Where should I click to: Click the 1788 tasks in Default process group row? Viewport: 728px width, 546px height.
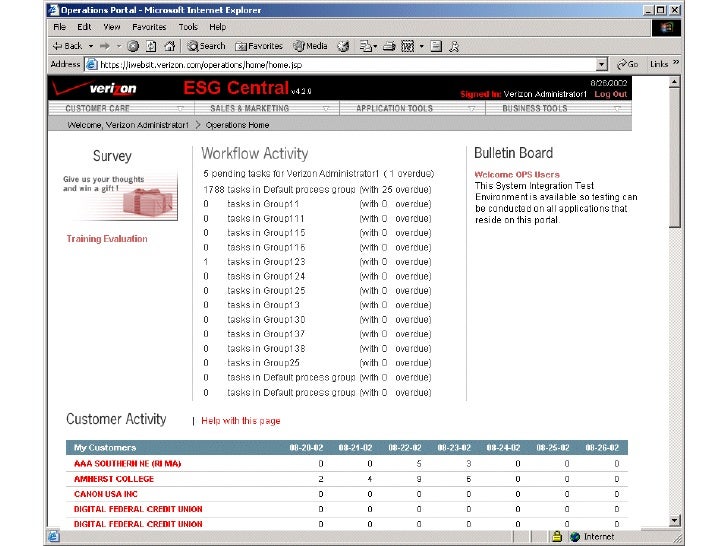coord(317,190)
